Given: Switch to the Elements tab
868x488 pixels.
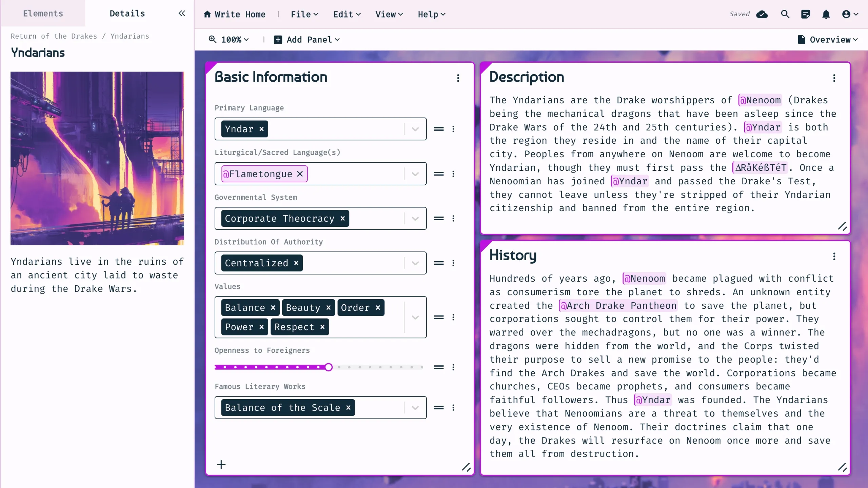Looking at the screenshot, I should point(43,14).
